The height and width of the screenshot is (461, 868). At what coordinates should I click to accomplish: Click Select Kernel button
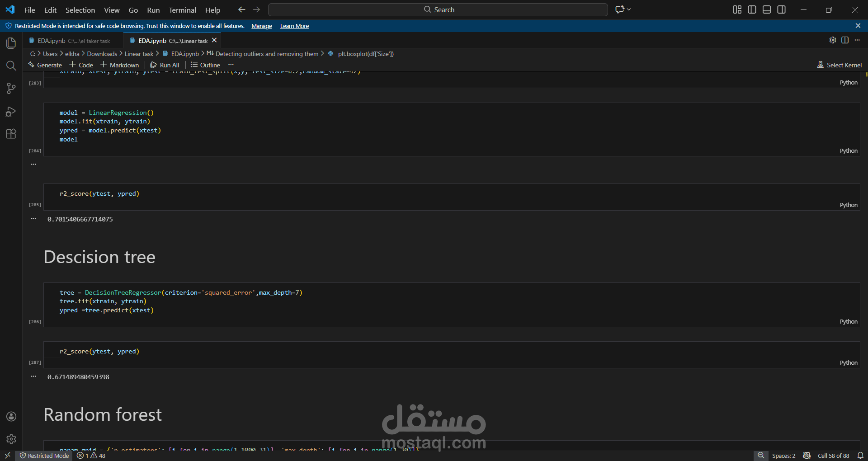pos(840,65)
